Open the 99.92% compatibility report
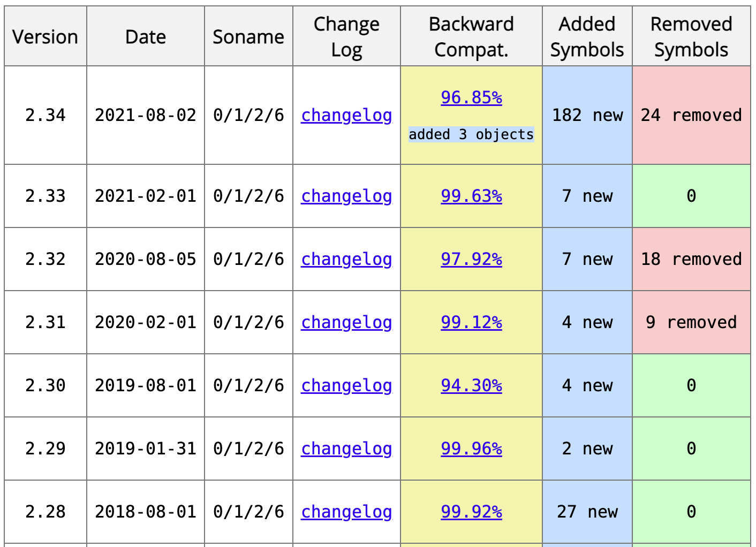Screen dimensions: 756x547 coord(471,512)
